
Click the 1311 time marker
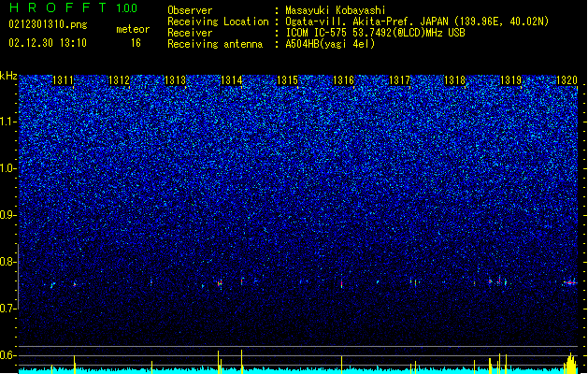[x=63, y=80]
